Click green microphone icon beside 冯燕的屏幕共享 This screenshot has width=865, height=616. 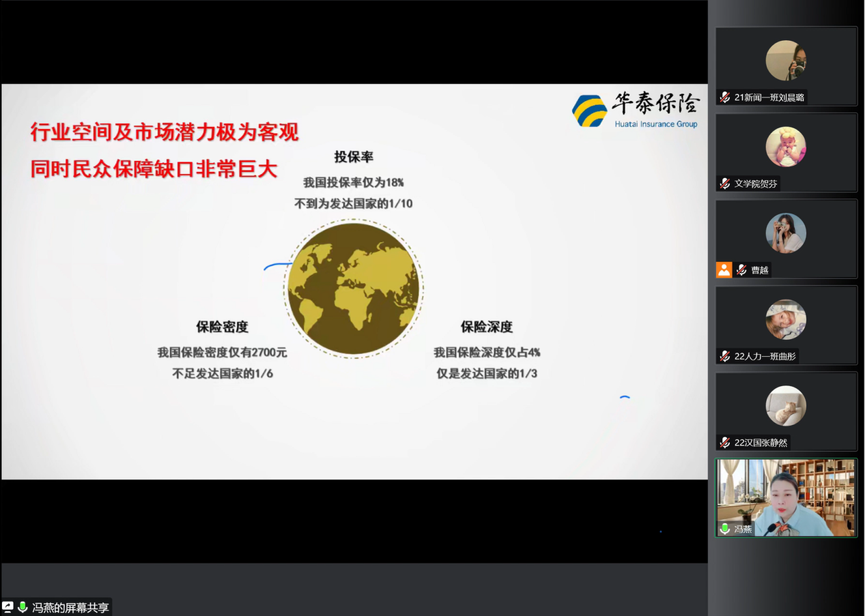tap(23, 606)
